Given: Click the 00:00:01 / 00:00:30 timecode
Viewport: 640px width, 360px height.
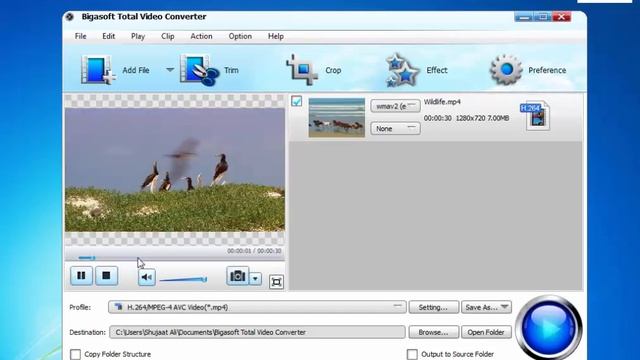Looking at the screenshot, I should [254, 251].
